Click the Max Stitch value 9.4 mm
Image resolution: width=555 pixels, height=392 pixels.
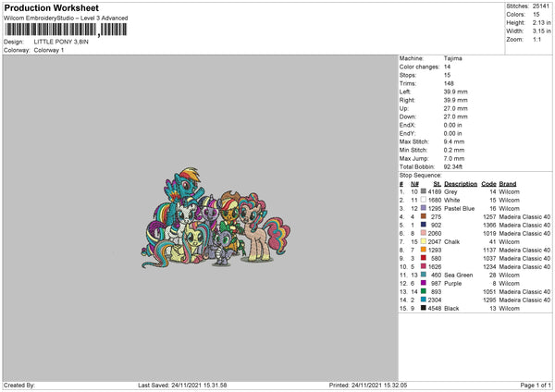454,141
